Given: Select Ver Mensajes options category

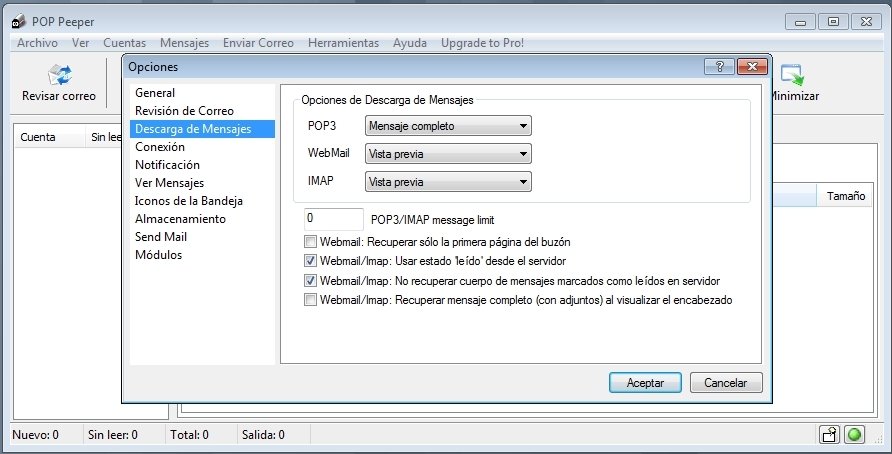Looking at the screenshot, I should point(202,183).
